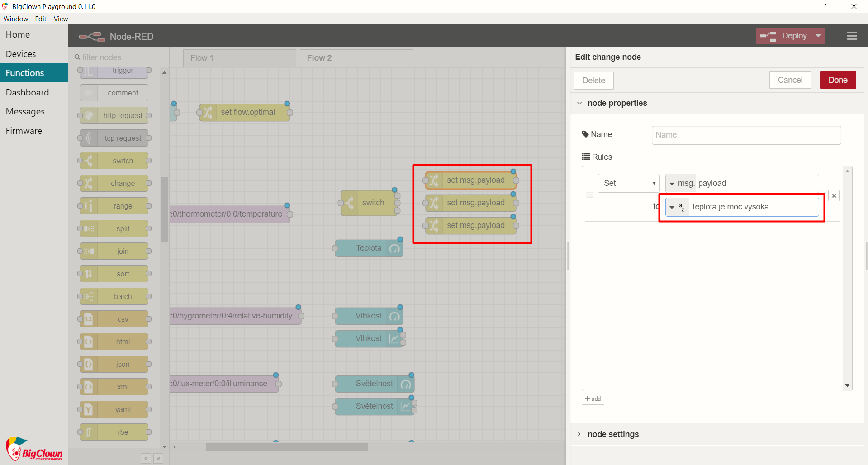The width and height of the screenshot is (868, 465).
Task: Click the Name input field
Action: click(746, 135)
